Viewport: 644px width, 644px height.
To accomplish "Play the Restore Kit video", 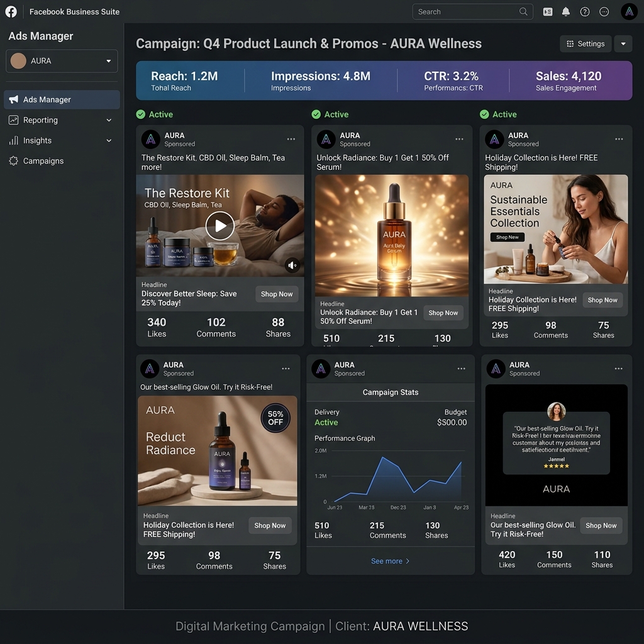I will coord(220,226).
